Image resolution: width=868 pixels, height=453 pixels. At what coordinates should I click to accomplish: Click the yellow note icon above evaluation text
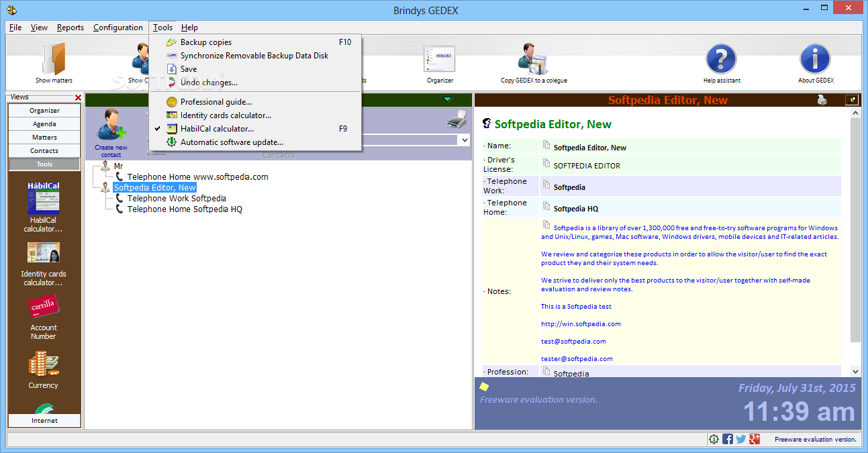tap(484, 387)
